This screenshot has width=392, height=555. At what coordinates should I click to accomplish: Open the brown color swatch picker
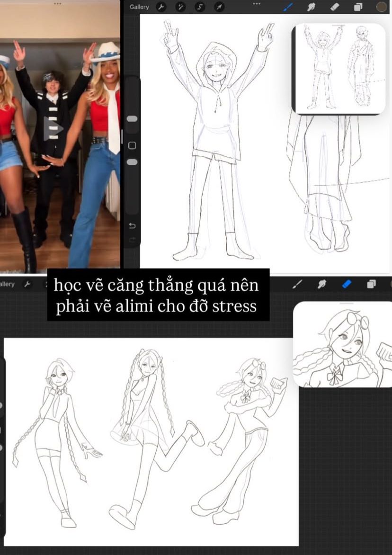(382, 7)
